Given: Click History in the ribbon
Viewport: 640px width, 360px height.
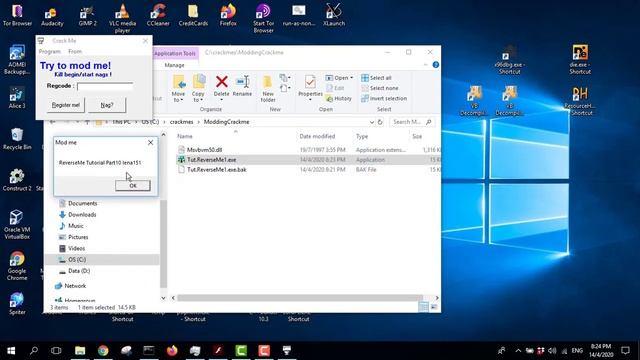Looking at the screenshot, I should tap(339, 99).
